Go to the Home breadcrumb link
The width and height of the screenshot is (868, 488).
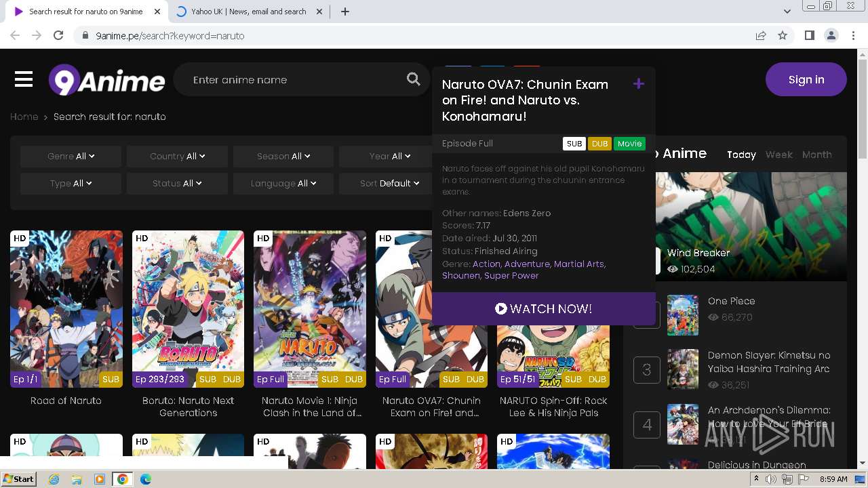pos(24,117)
